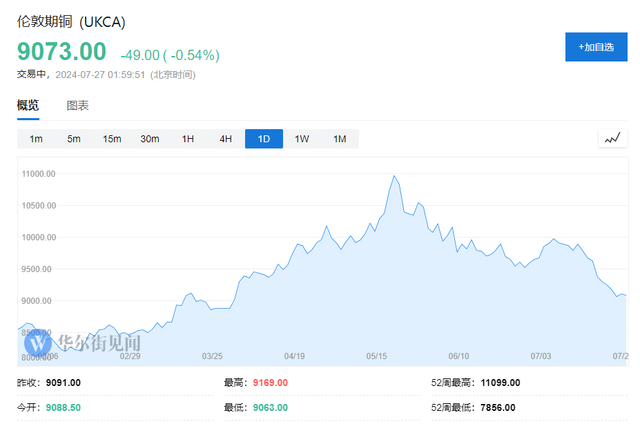640x424 pixels.
Task: Select the 1M monthly interval
Action: (x=340, y=139)
